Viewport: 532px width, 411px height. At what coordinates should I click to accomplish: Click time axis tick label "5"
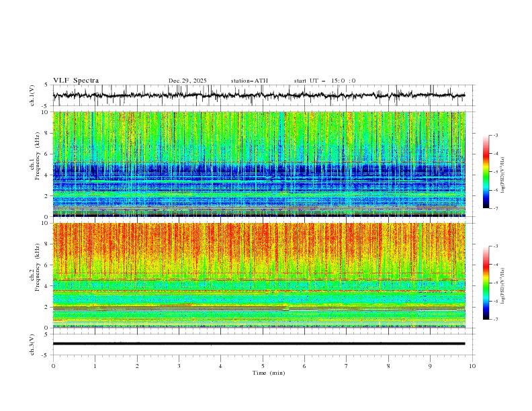263,366
